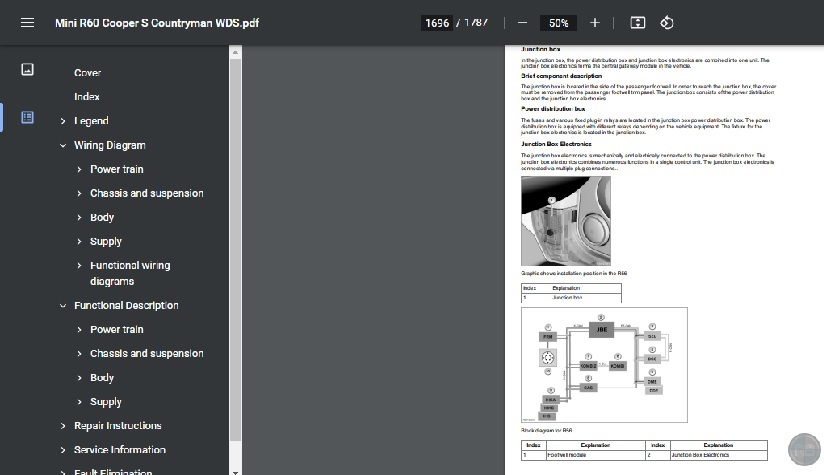This screenshot has height=475, width=824.
Task: Zoom in with the plus button
Action: 594,23
